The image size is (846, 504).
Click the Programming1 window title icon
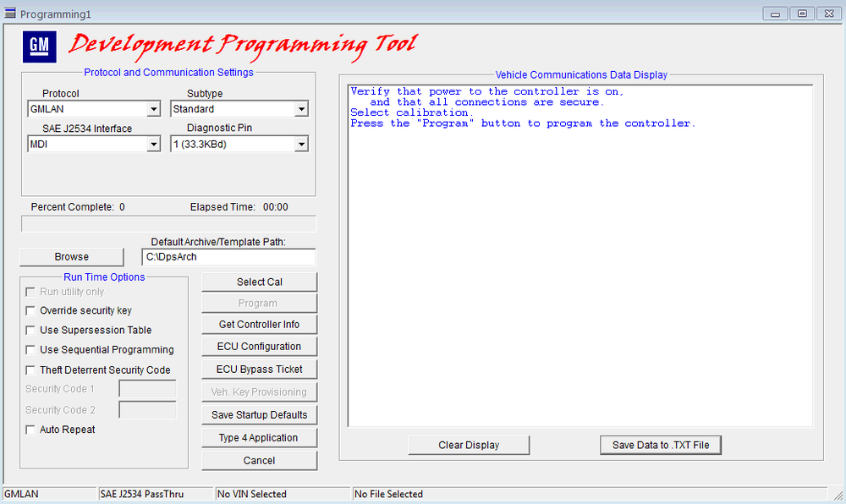tap(10, 14)
